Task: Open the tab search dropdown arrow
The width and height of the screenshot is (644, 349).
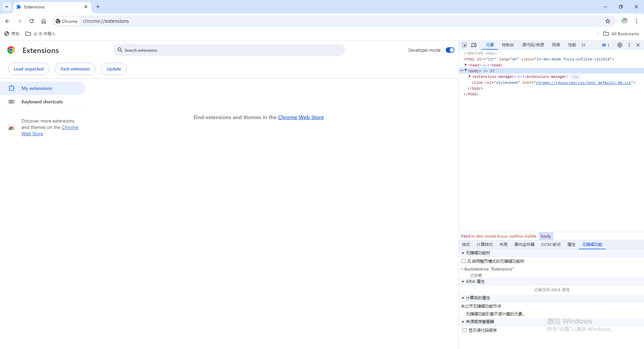Action: click(x=7, y=7)
